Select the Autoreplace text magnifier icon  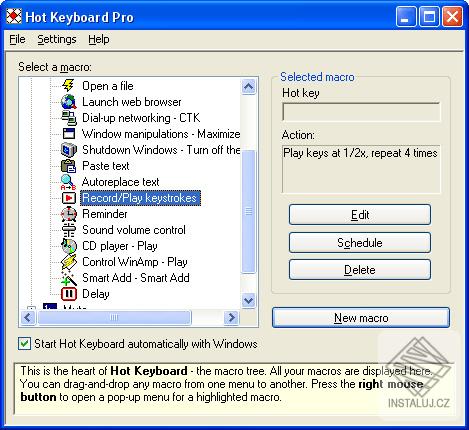pos(69,182)
